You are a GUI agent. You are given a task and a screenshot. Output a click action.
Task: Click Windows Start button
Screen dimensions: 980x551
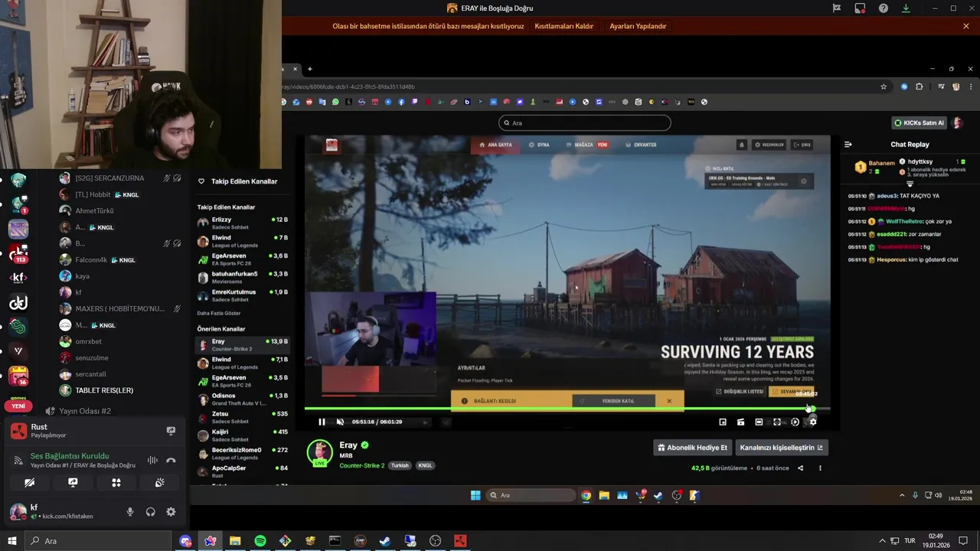click(x=12, y=541)
